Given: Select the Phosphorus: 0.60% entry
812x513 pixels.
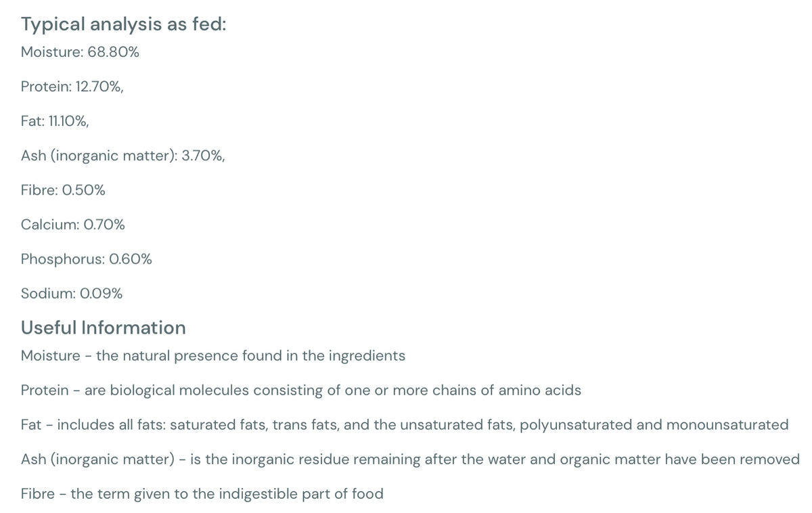Looking at the screenshot, I should pos(87,259).
